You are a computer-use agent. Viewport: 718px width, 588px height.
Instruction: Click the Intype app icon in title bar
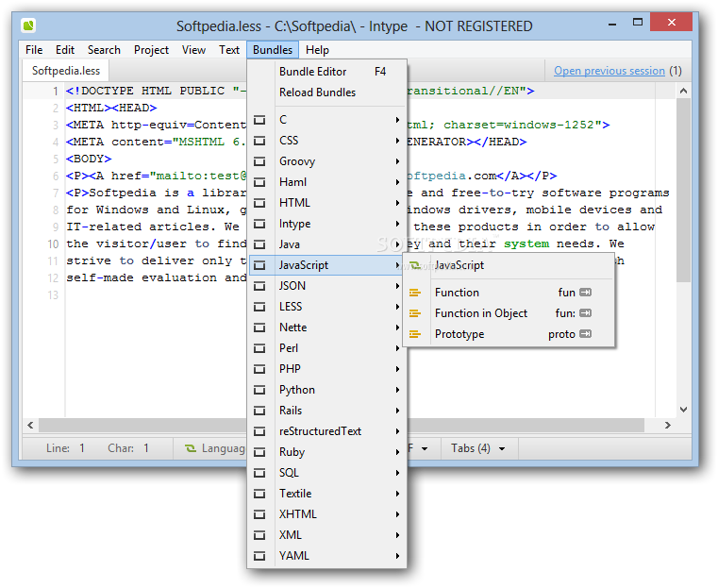[x=28, y=25]
